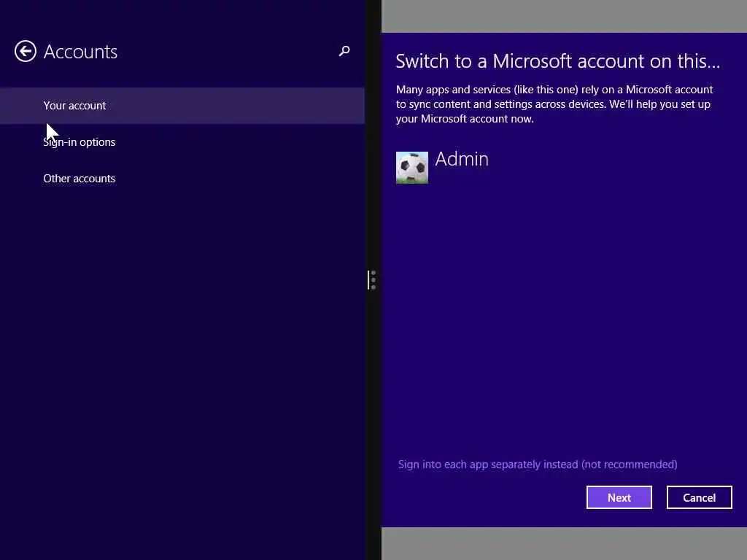This screenshot has height=560, width=747.
Task: Choose Sign into each app separately instead
Action: [x=538, y=464]
